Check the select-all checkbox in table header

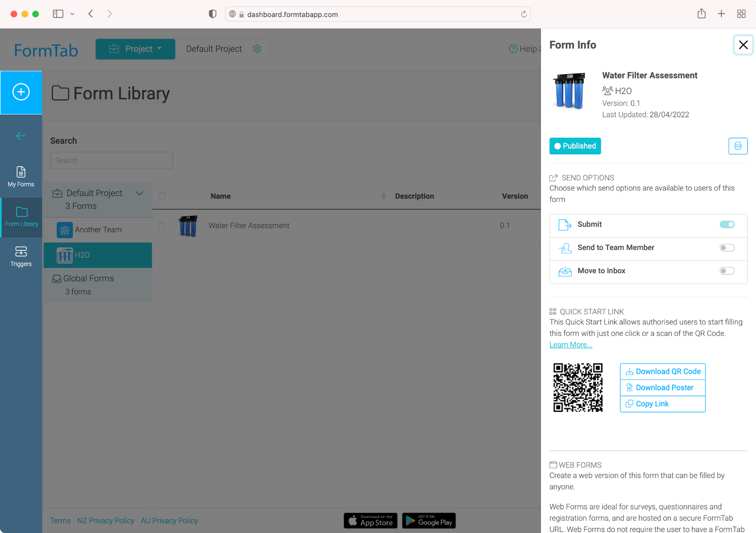pos(162,196)
